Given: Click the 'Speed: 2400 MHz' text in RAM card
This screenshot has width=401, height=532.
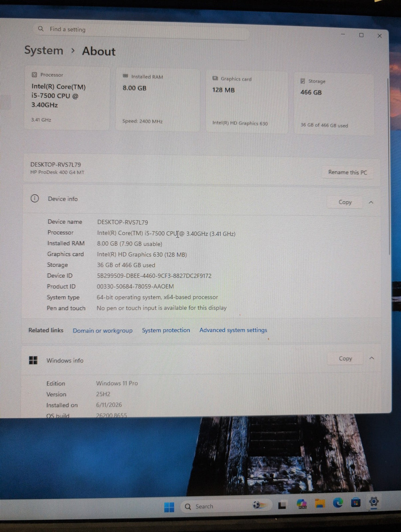Looking at the screenshot, I should (142, 121).
